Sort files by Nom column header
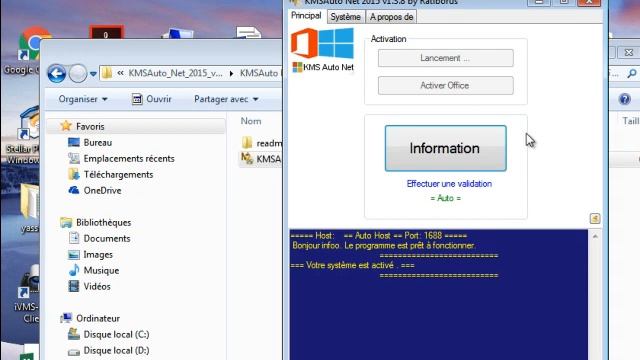The height and width of the screenshot is (360, 640). [x=251, y=121]
